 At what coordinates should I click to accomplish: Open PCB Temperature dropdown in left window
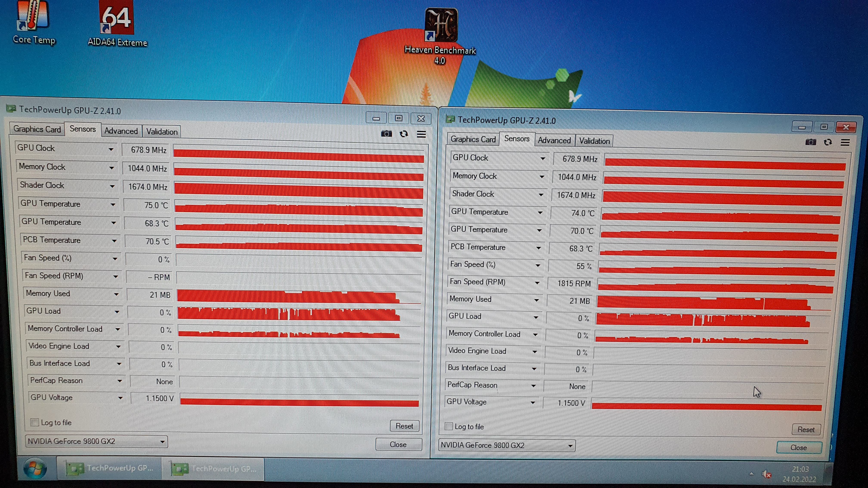coord(114,241)
